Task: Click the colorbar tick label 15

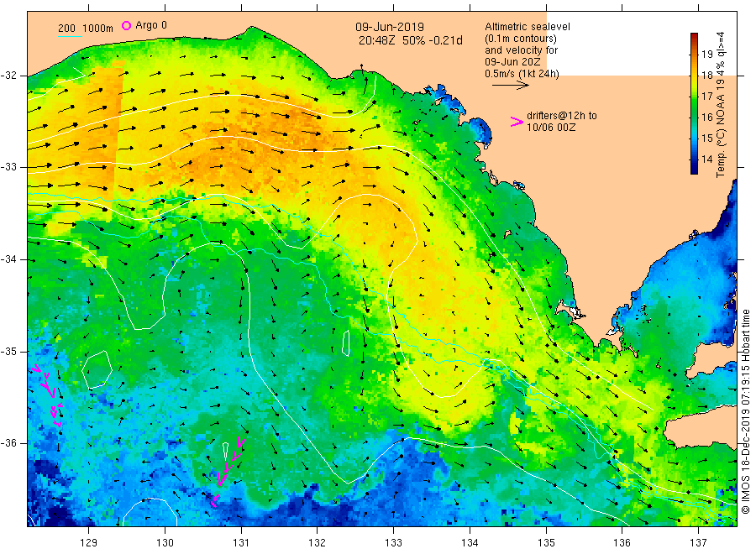Action: coord(706,138)
